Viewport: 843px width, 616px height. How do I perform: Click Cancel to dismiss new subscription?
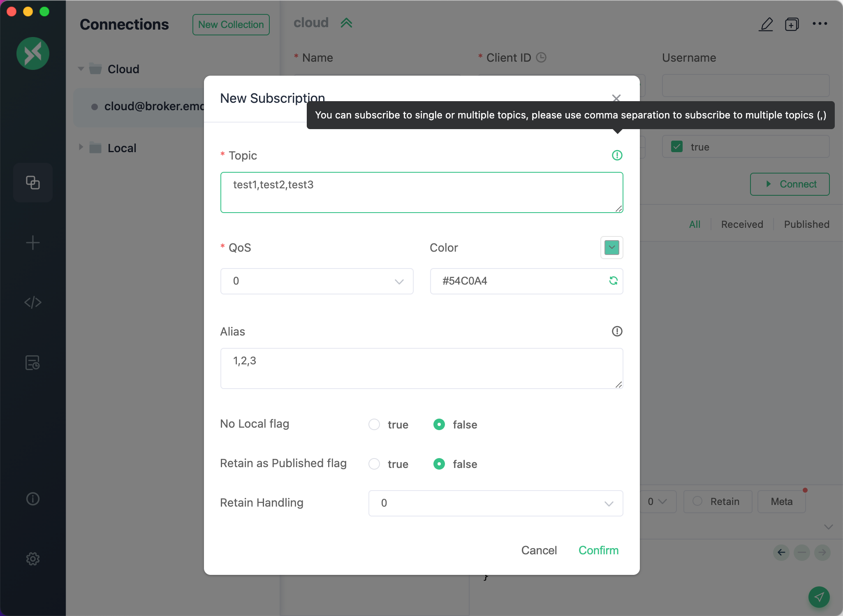[x=539, y=551]
